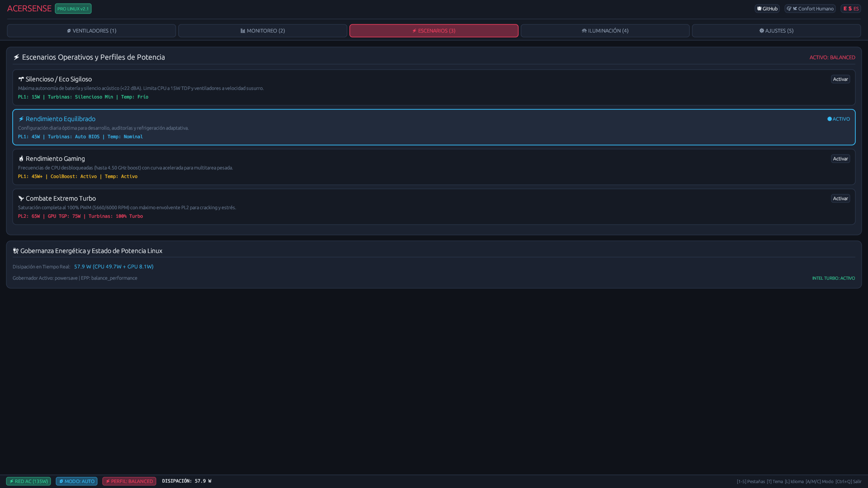Image resolution: width=868 pixels, height=488 pixels.
Task: Click the icon beside Combate Extremo Turbo
Action: [x=21, y=198]
